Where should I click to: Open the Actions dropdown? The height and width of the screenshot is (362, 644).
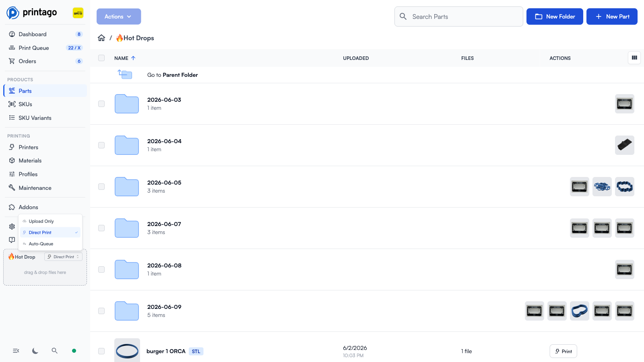pos(119,16)
